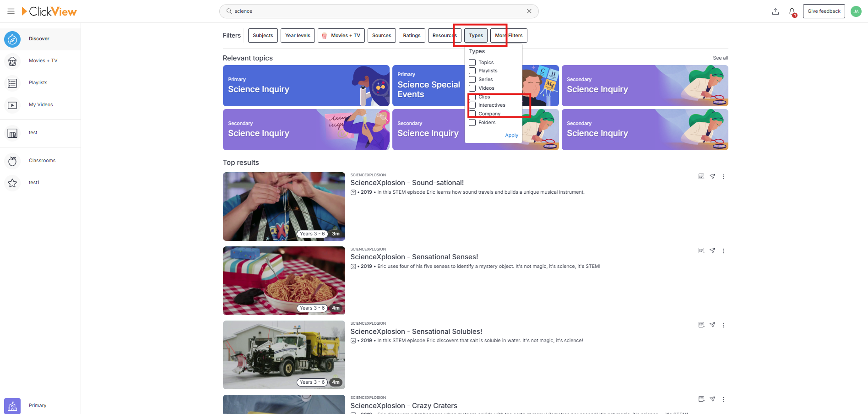Viewport: 868px width, 414px height.
Task: Open the Subjects filter dropdown
Action: [x=263, y=35]
